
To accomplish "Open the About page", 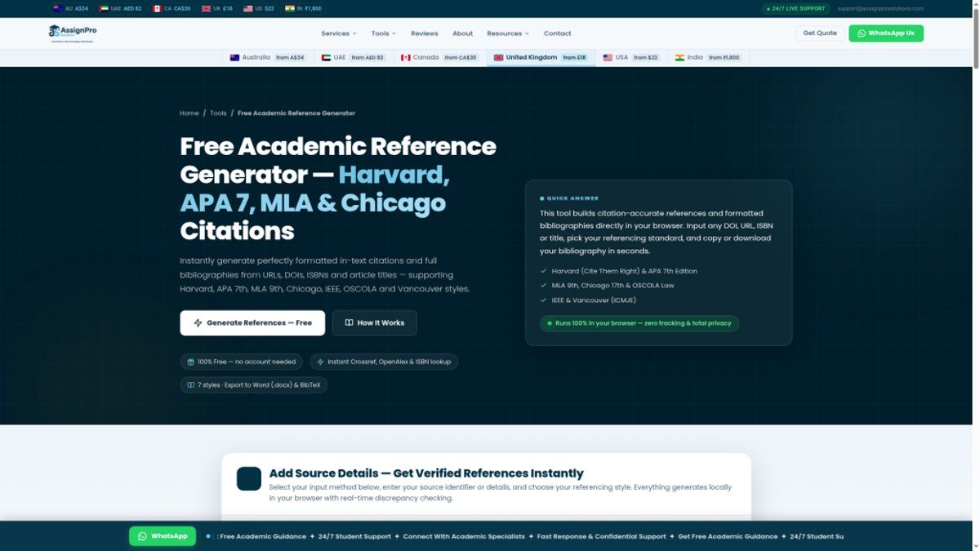I will (462, 33).
